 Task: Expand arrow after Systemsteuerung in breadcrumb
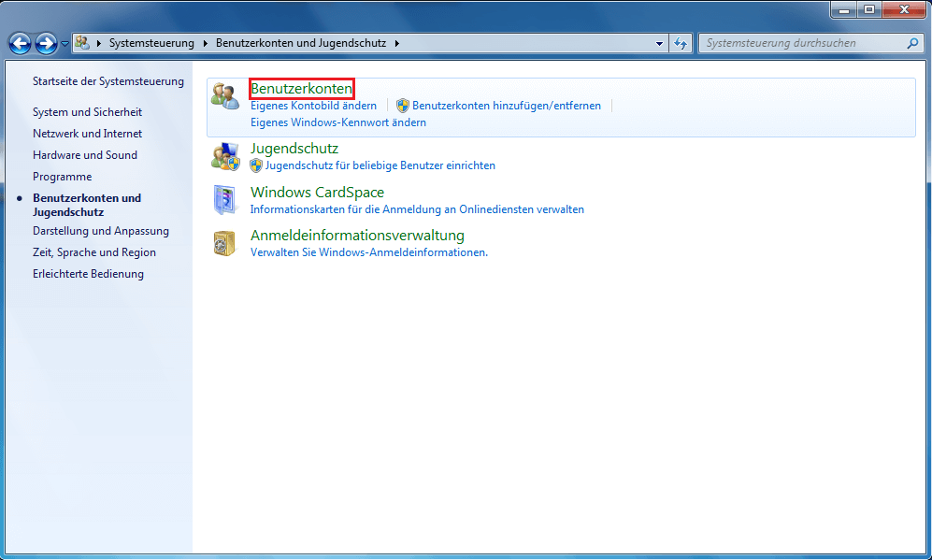(x=205, y=43)
